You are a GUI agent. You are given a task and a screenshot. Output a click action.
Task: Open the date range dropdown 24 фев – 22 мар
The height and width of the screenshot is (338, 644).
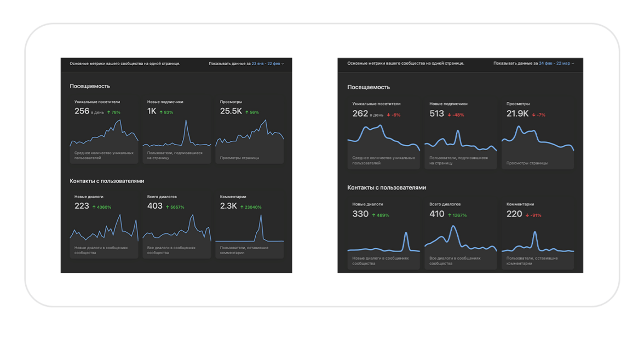(556, 64)
